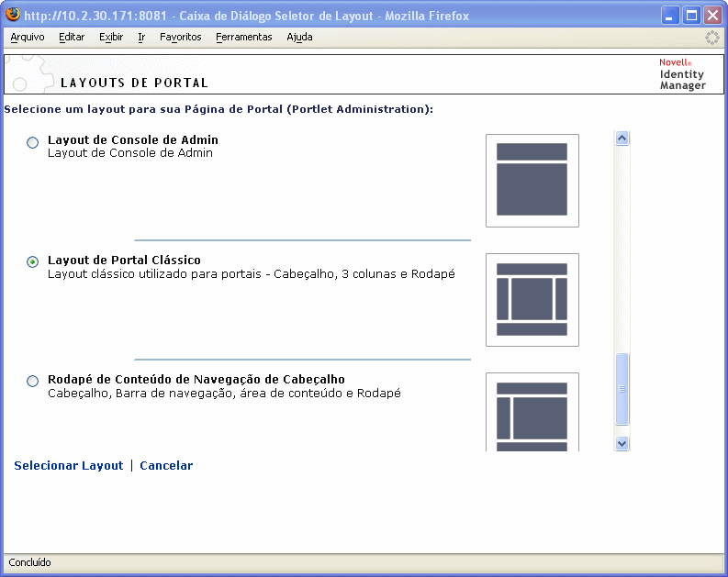
Task: Click the layout list scrollbar thumb
Action: click(622, 389)
